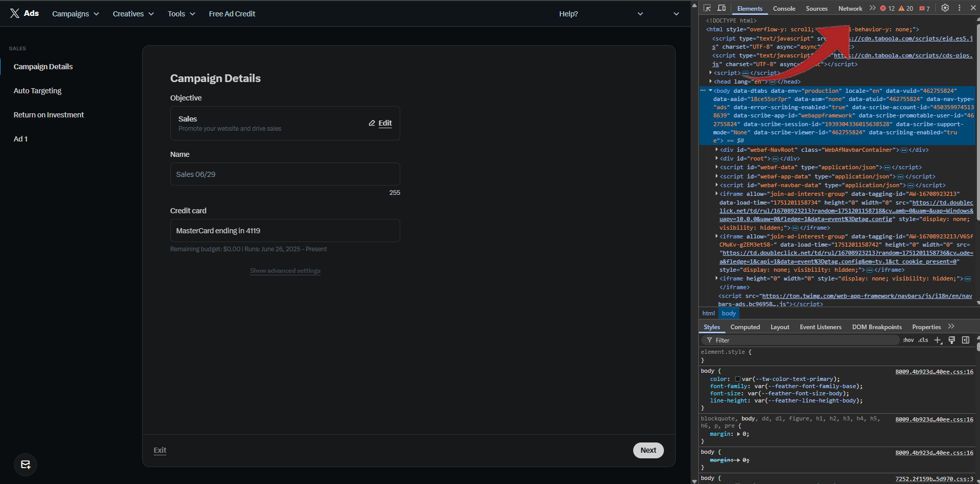Open the Layout pane tab

[780, 327]
